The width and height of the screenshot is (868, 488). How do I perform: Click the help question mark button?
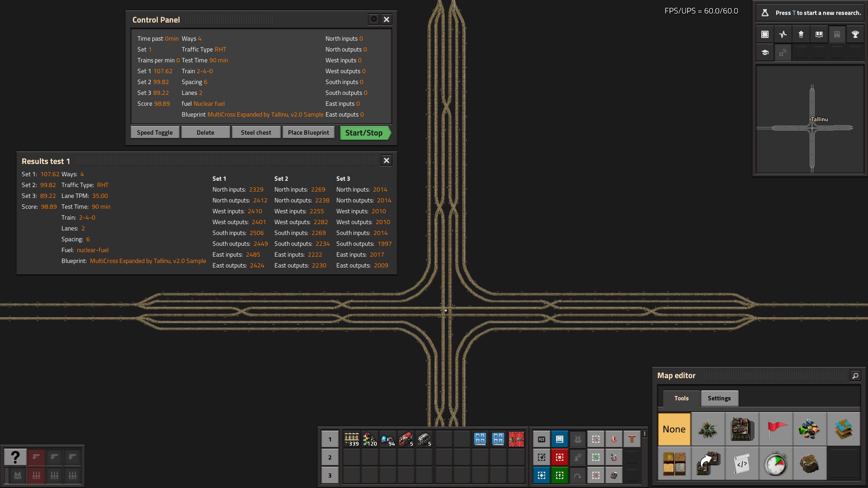pos(15,457)
